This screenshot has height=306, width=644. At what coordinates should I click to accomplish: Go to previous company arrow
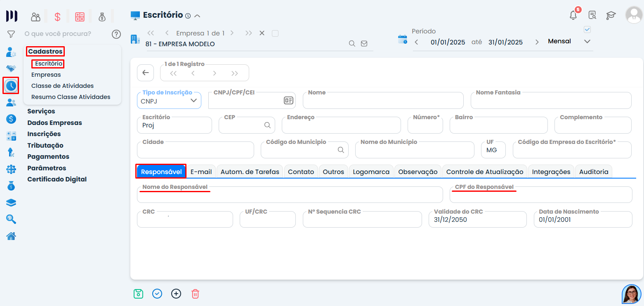pyautogui.click(x=167, y=33)
